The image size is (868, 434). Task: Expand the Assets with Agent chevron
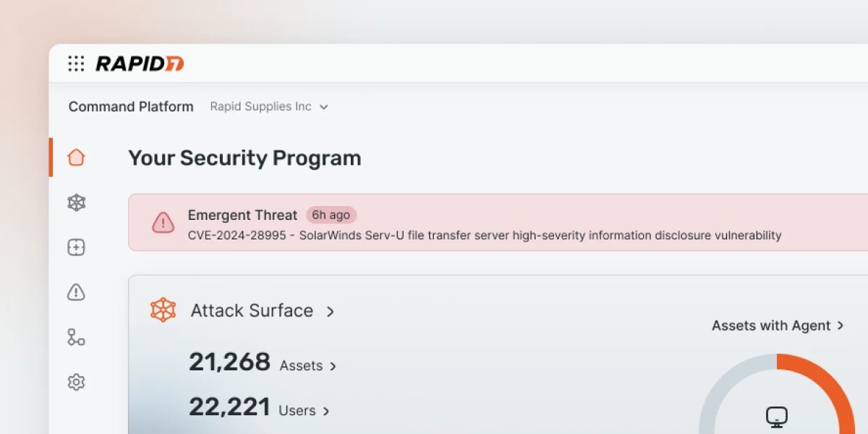(x=841, y=325)
